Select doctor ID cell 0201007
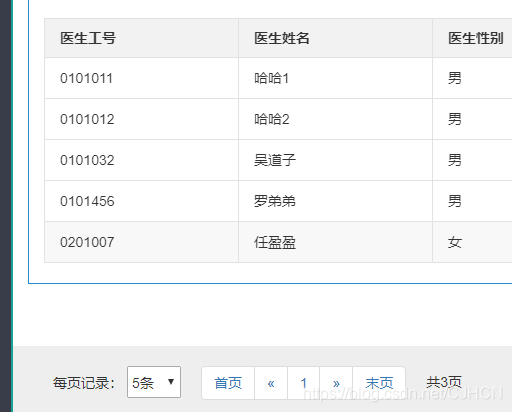The width and height of the screenshot is (512, 412). [x=141, y=242]
